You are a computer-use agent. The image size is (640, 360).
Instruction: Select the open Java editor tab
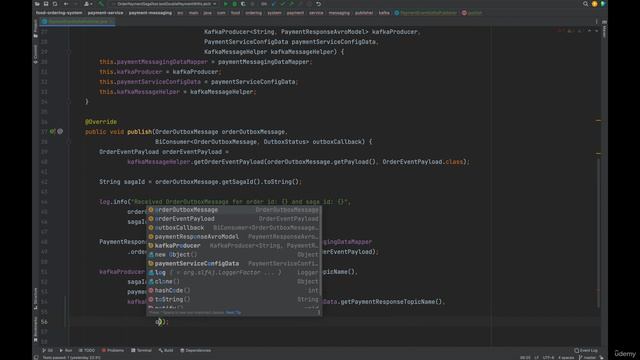click(x=78, y=21)
